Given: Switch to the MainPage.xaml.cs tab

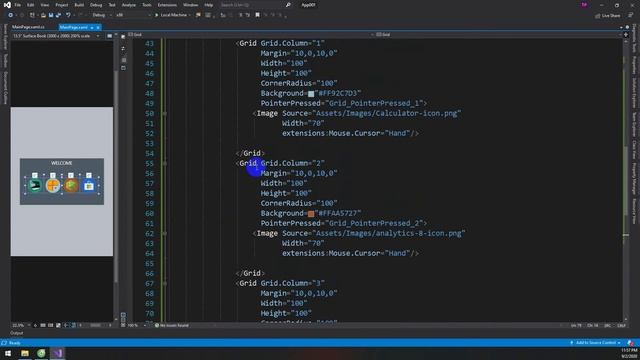Looking at the screenshot, I should pyautogui.click(x=28, y=27).
